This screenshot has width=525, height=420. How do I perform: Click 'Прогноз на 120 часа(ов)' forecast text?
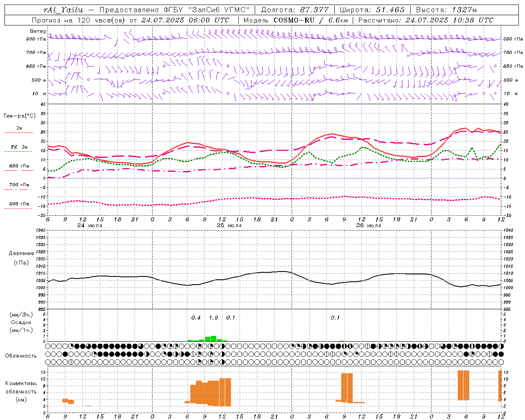point(79,20)
